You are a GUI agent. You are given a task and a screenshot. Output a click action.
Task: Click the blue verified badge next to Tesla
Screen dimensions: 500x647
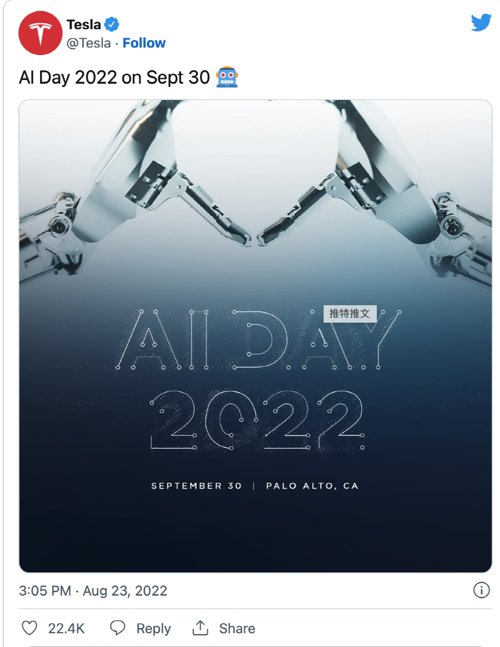[x=111, y=24]
